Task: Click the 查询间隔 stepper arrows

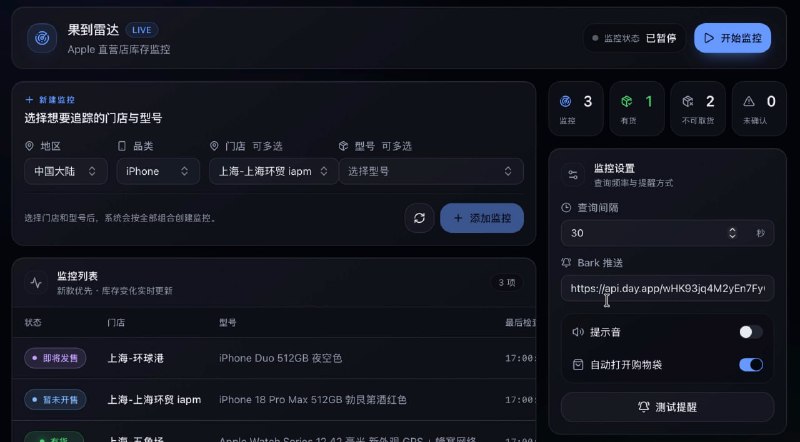Action: pos(732,233)
